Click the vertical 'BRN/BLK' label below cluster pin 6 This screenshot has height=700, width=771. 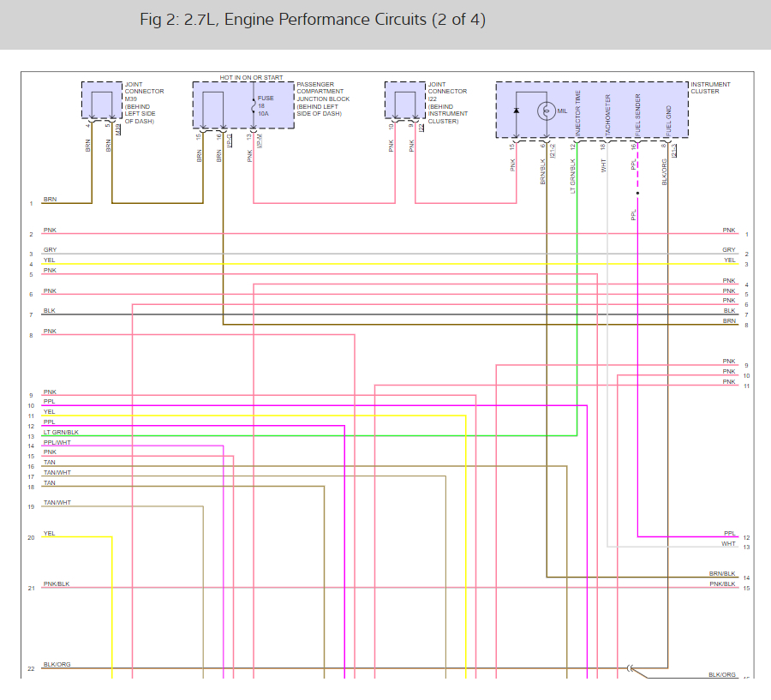543,171
